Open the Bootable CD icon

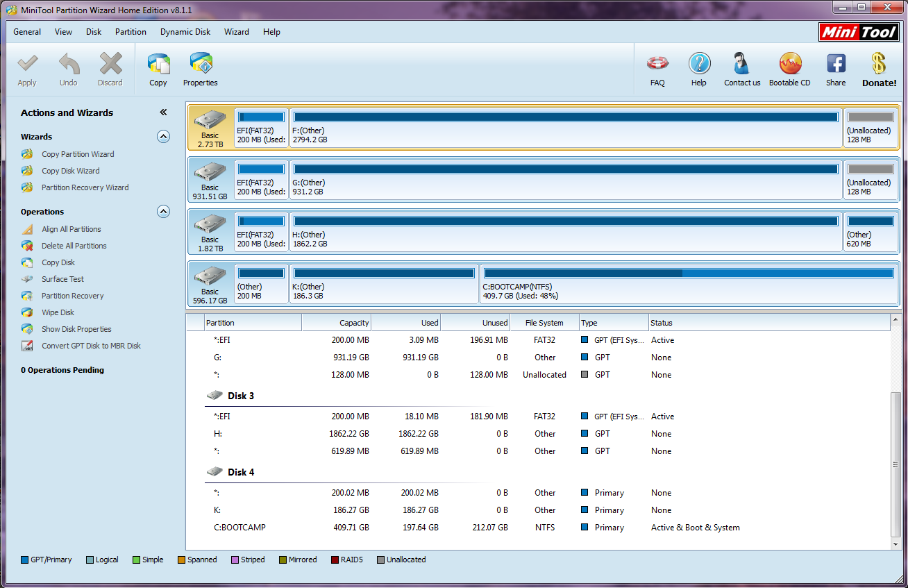click(789, 64)
